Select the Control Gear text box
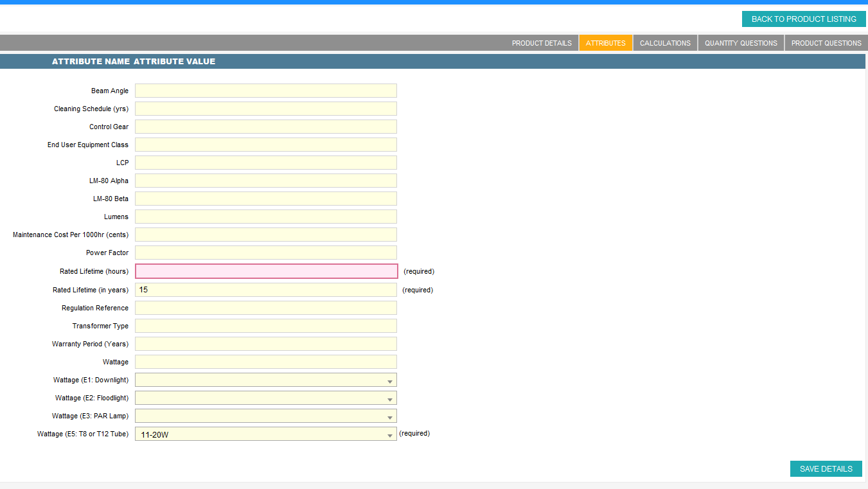Screen dimensions: 868x489 (265, 127)
